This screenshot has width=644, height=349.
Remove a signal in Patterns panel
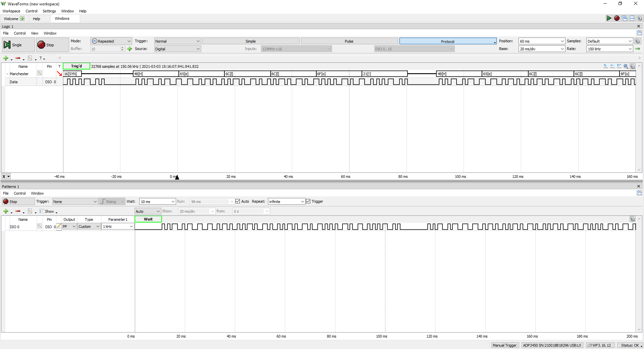click(18, 211)
